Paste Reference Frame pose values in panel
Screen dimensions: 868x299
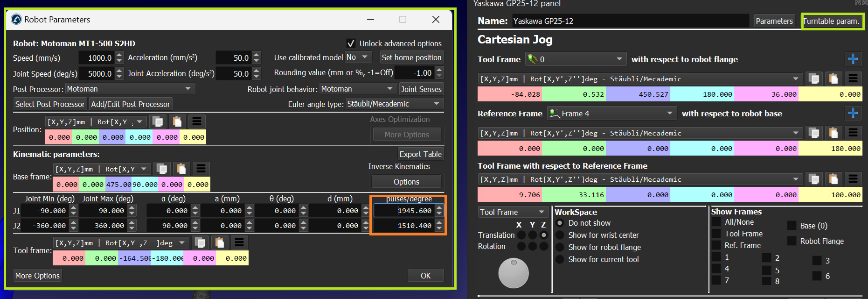coord(833,133)
